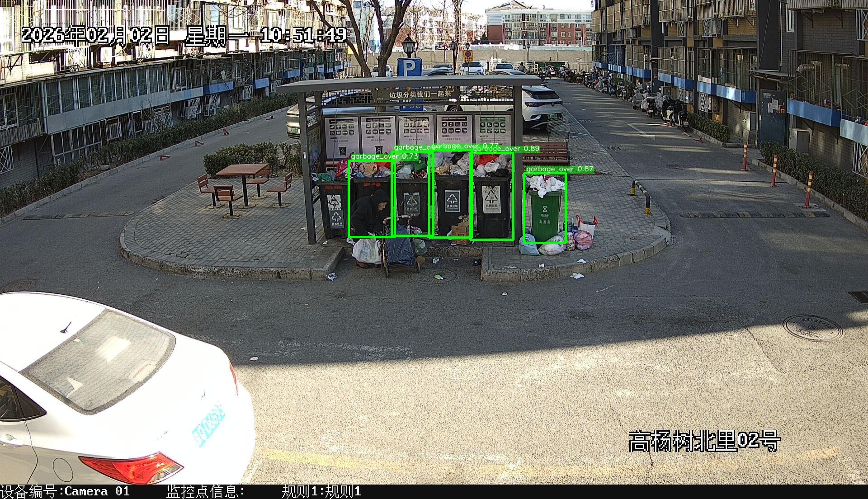Click the location overlay 高杨树北里02号
Screen dimensions: 868x499
(x=704, y=441)
